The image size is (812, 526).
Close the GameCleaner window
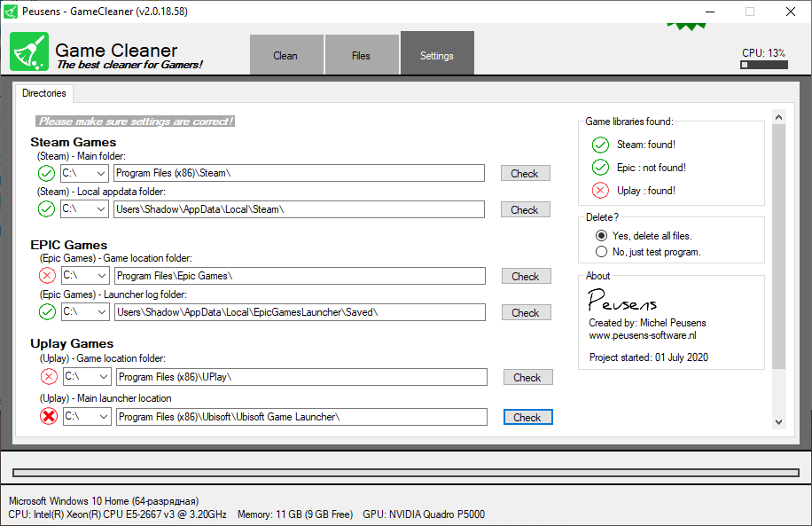(x=790, y=12)
